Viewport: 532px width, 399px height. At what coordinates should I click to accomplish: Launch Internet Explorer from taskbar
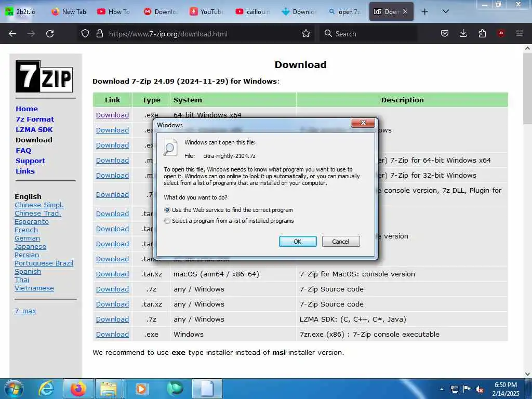tap(46, 389)
